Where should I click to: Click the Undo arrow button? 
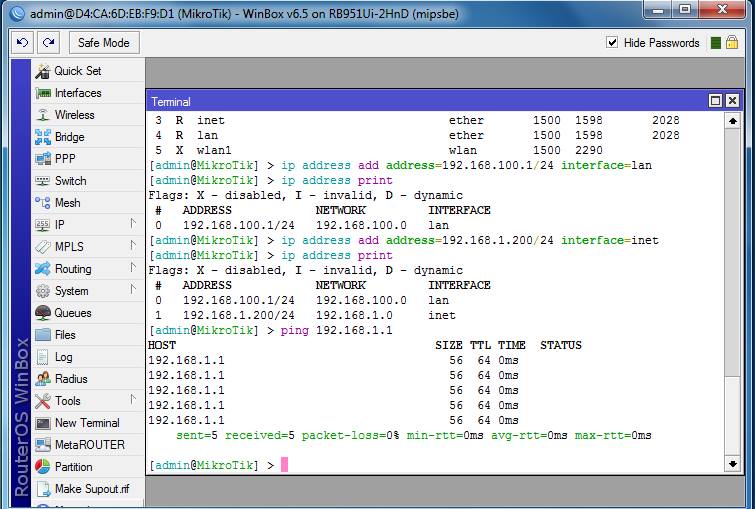coord(22,42)
